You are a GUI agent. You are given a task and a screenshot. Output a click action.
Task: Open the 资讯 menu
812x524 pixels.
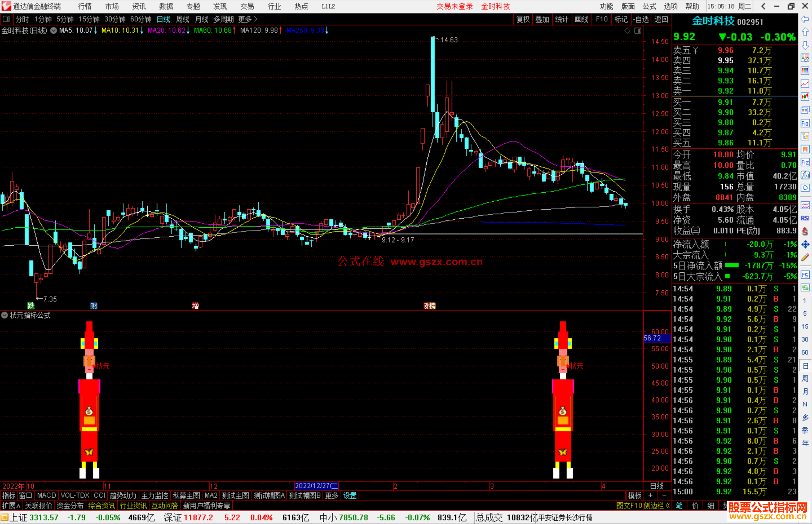pyautogui.click(x=139, y=6)
